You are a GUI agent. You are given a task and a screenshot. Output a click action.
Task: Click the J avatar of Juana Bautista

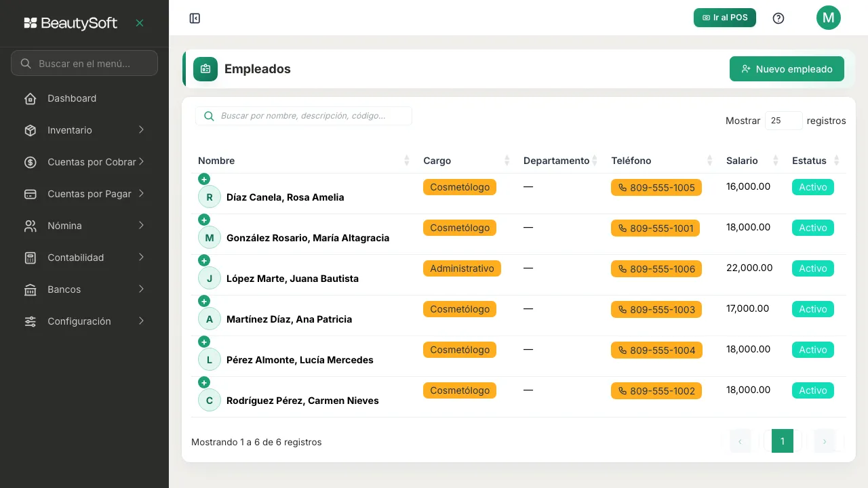tap(210, 279)
